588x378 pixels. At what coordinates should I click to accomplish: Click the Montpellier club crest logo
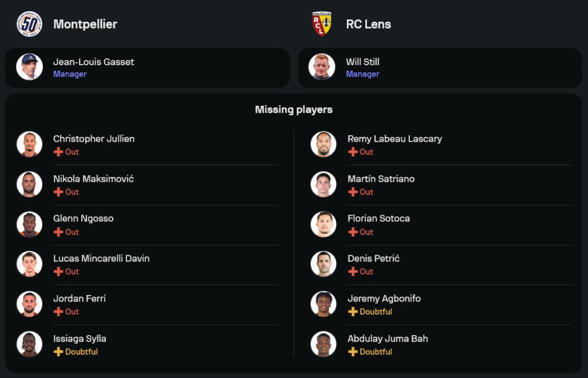pos(29,24)
